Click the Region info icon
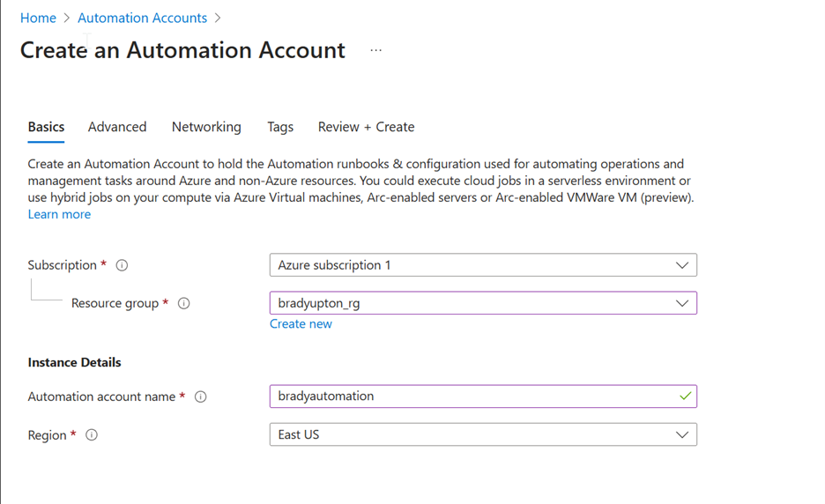 [x=92, y=435]
